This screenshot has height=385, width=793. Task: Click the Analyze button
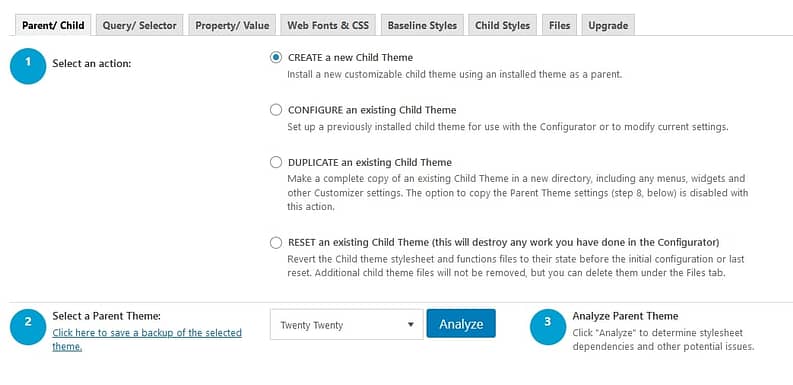461,323
